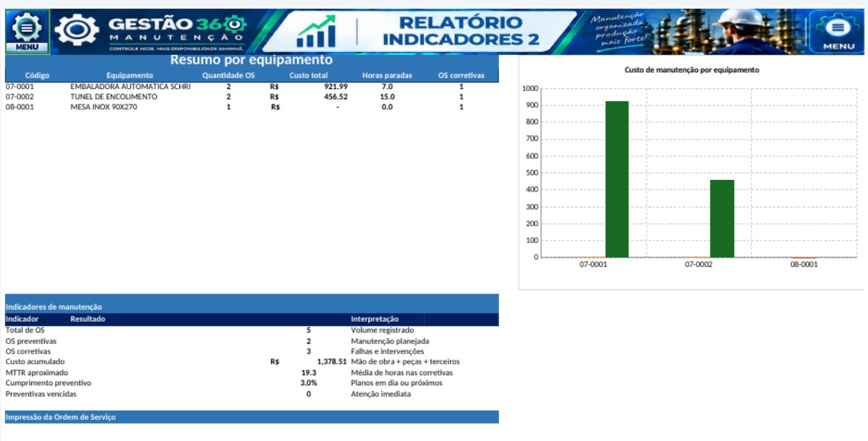Click the stopped hours value 15.0
The height and width of the screenshot is (441, 868).
pos(387,97)
